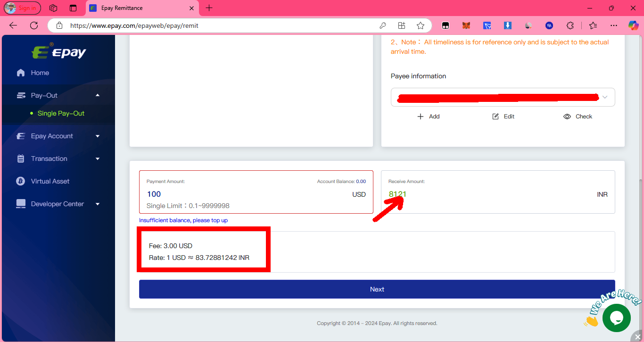Go back using the browser back arrow

coord(13,25)
